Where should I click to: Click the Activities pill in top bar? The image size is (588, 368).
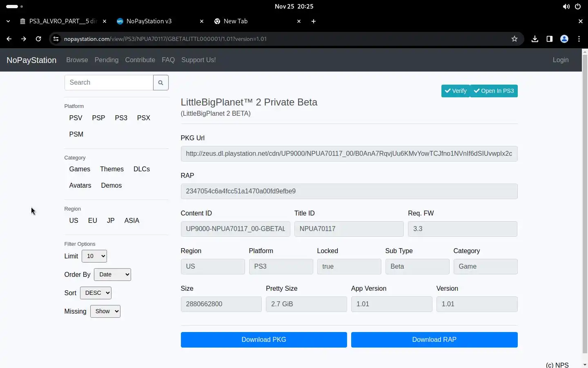point(14,7)
